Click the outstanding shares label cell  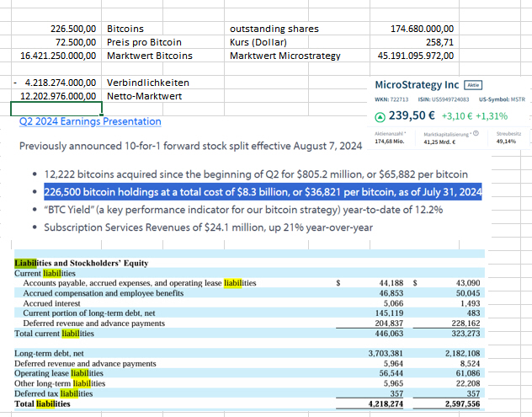pos(274,29)
